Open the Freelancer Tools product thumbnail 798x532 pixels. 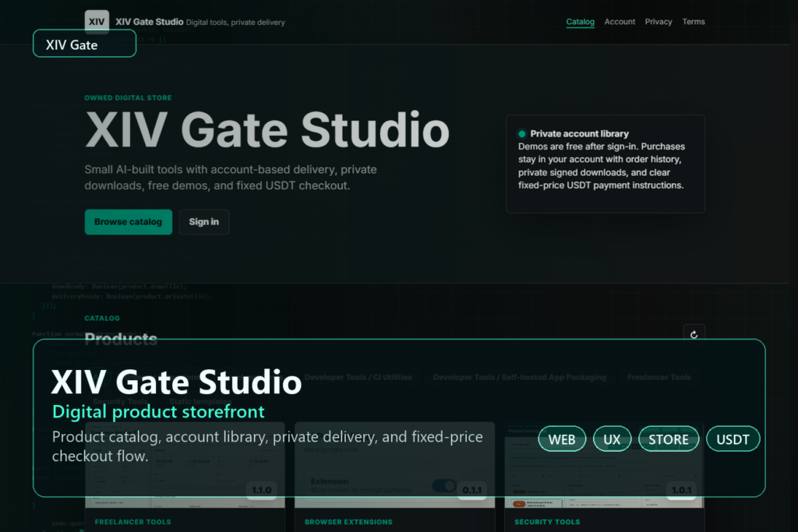tap(185, 465)
